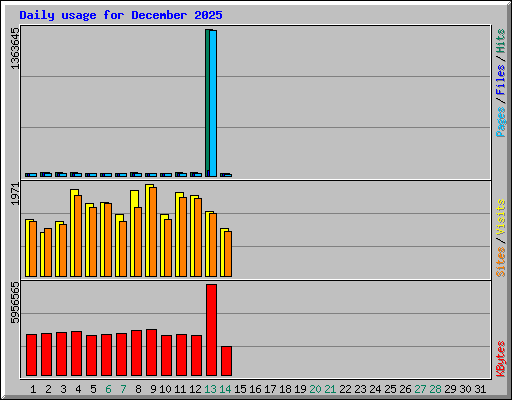The height and width of the screenshot is (400, 512).
Task: Click the 1971 y-axis value
Action: click(x=15, y=194)
